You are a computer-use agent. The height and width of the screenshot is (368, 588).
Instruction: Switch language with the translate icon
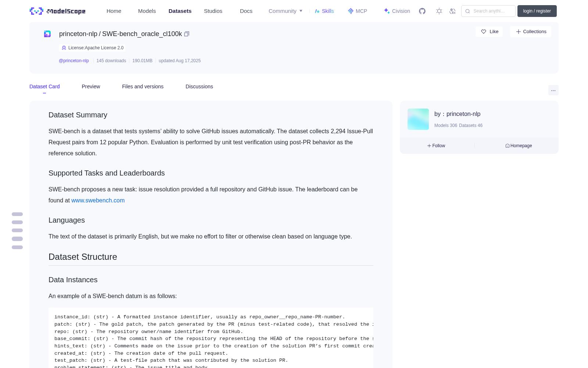coord(452,11)
